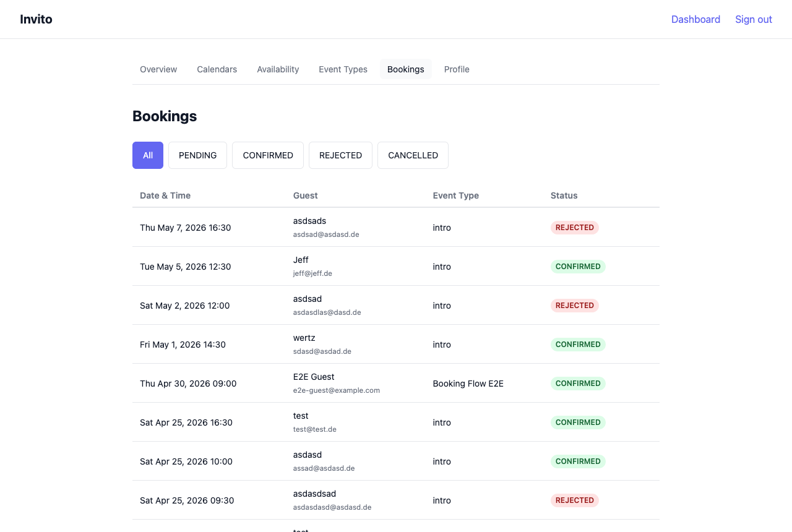Click email assad@asdasd.de
The height and width of the screenshot is (532, 792).
coord(324,468)
